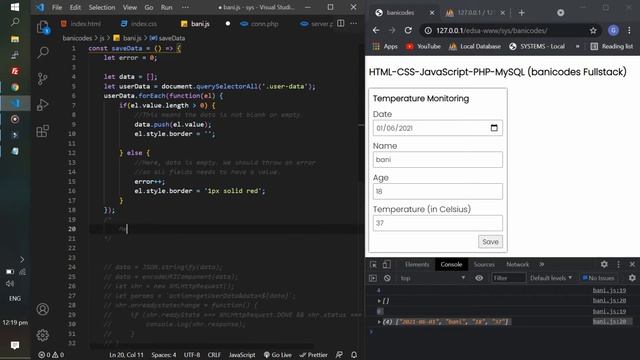Screen dimensions: 640x360
Task: Start the Go Live server
Action: (278, 355)
